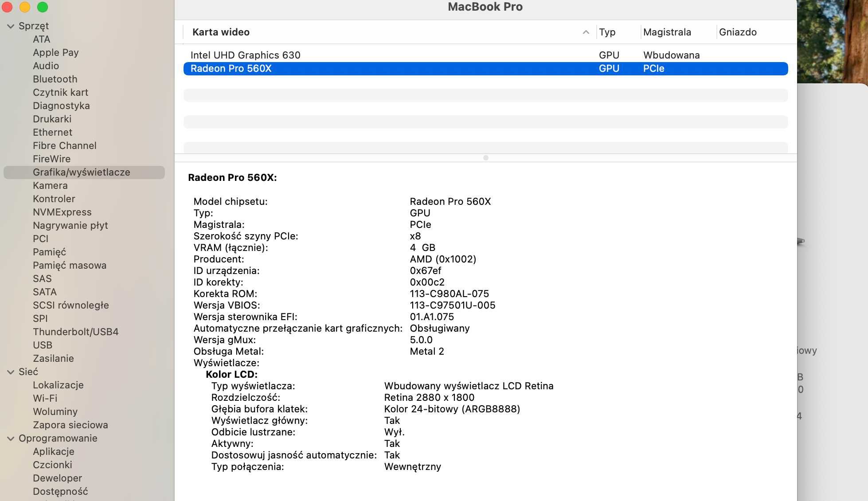Image resolution: width=868 pixels, height=501 pixels.
Task: Open Deweloper under Oprogramowanie
Action: tap(57, 478)
